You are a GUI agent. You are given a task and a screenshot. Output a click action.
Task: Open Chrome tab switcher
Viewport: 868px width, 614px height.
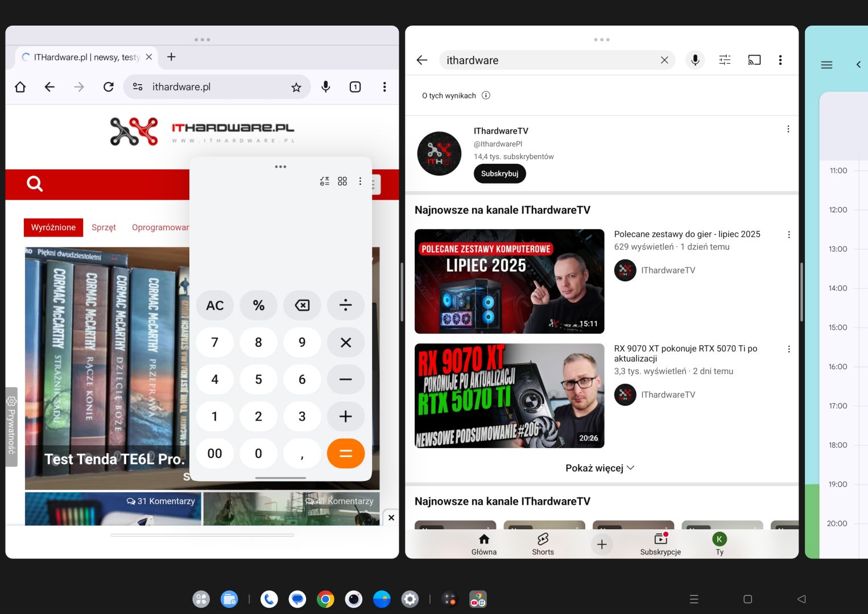pos(355,87)
